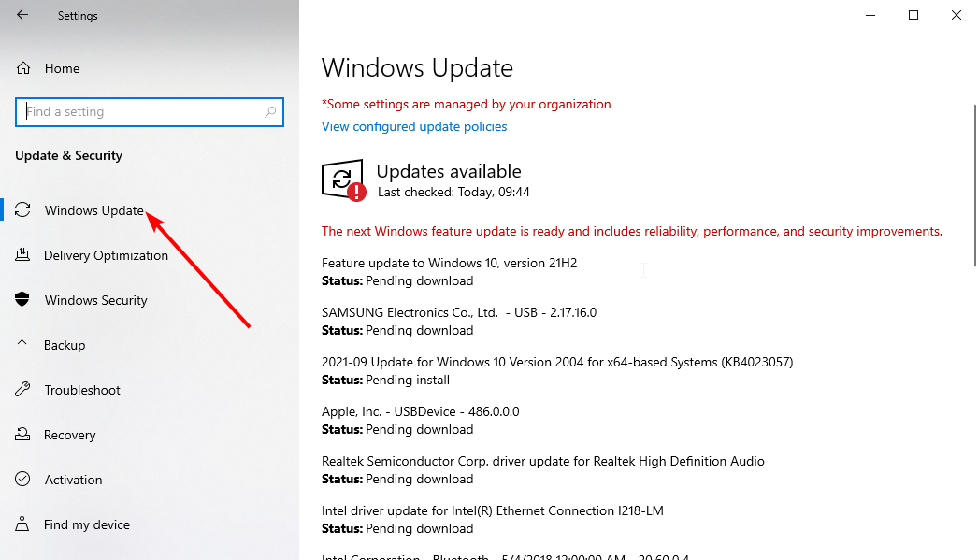Click the Updates available status icon

(344, 180)
